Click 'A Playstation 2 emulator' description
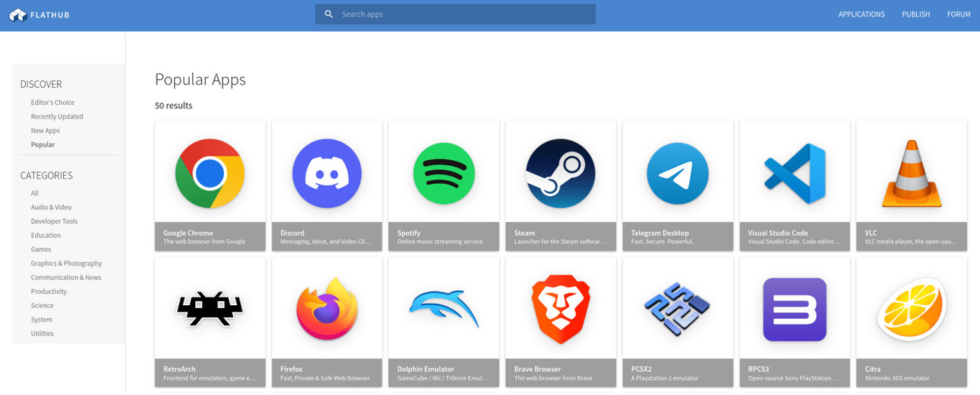 pos(664,378)
